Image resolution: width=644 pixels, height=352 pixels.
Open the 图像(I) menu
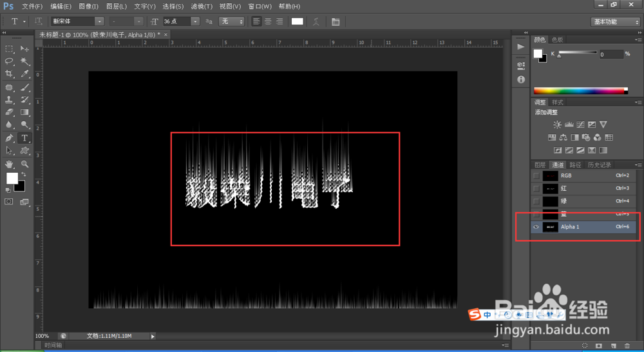coord(88,6)
